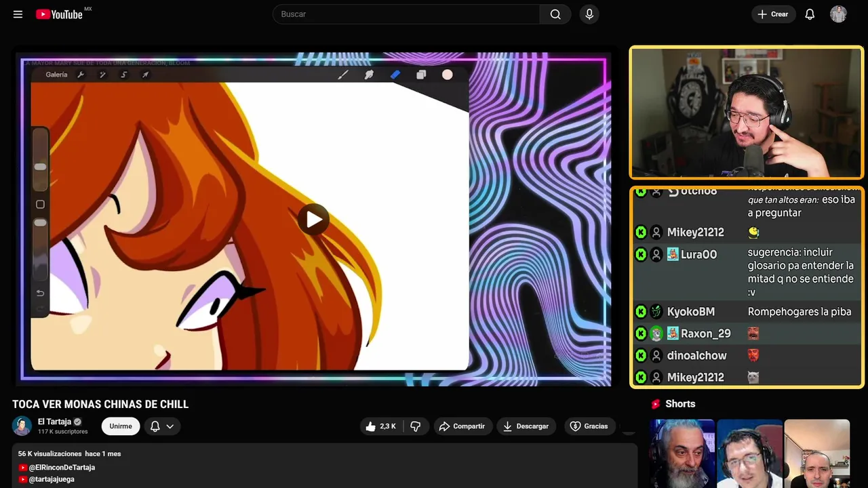This screenshot has height=488, width=868.
Task: Click chat username Raxon_29
Action: click(x=706, y=333)
